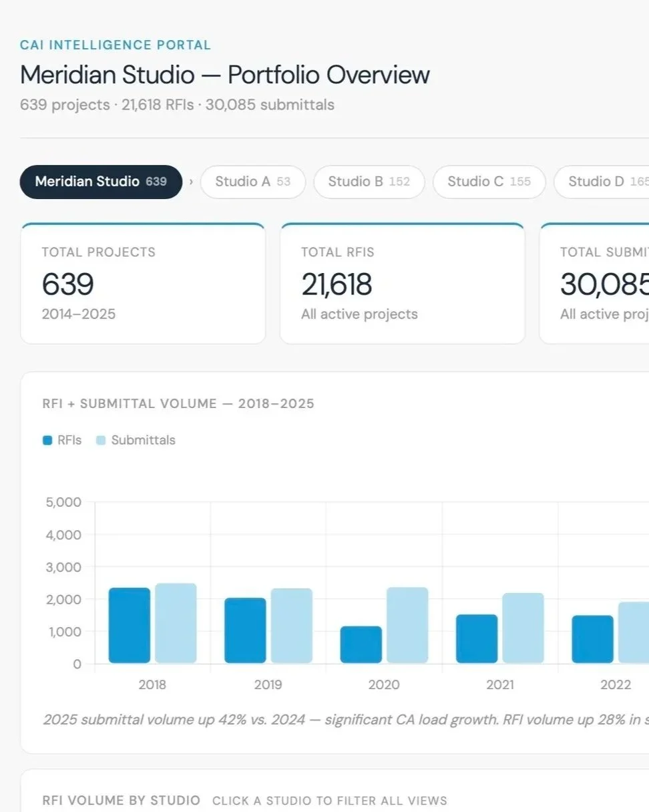The image size is (649, 812).
Task: Click the Meridian Studio — Portfolio Overview title
Action: [x=225, y=74]
